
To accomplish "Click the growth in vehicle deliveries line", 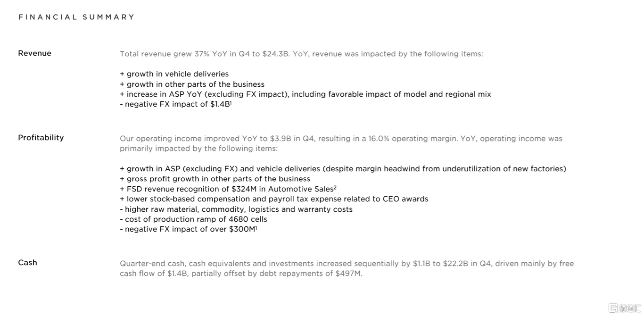I will click(x=174, y=74).
